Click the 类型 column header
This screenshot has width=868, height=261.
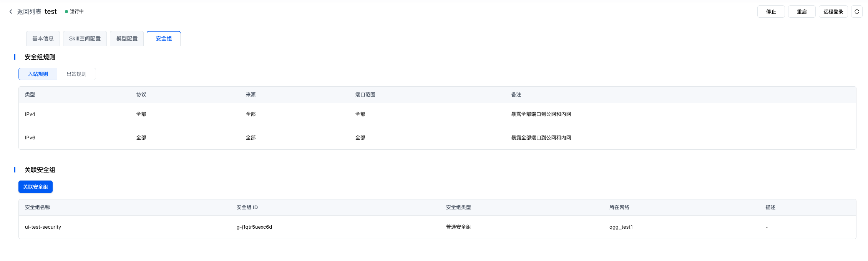[x=30, y=95]
